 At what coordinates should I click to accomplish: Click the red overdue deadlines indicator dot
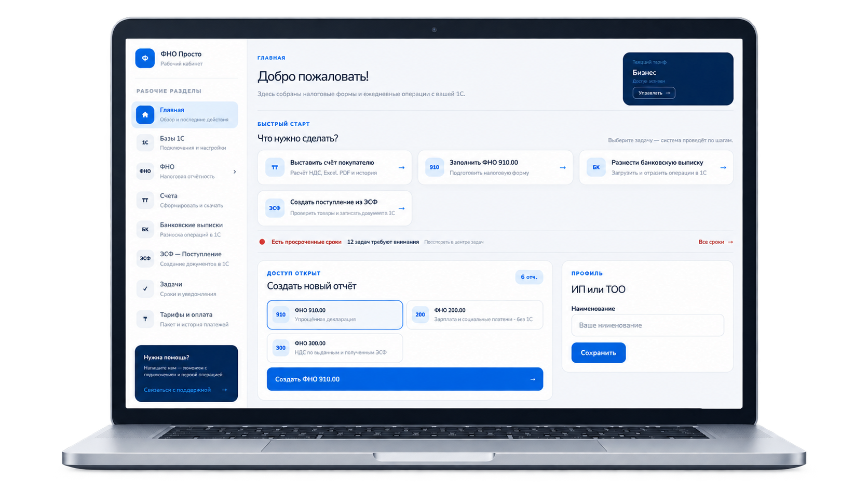click(262, 242)
